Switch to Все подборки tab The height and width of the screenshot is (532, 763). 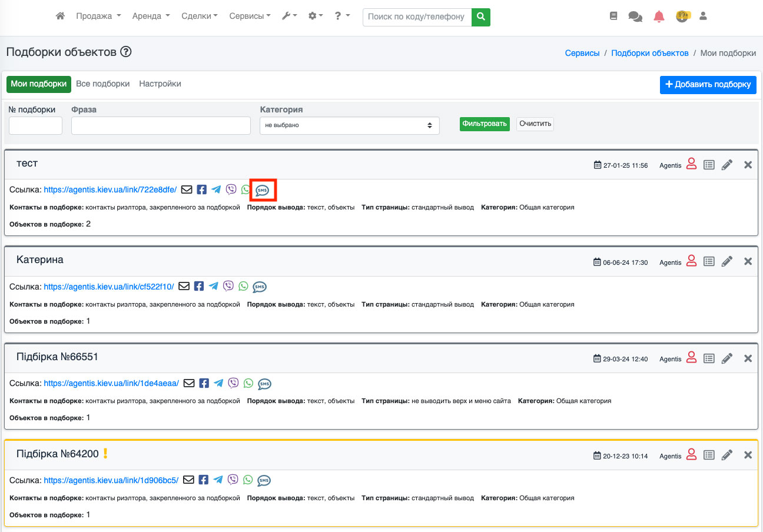tap(102, 84)
